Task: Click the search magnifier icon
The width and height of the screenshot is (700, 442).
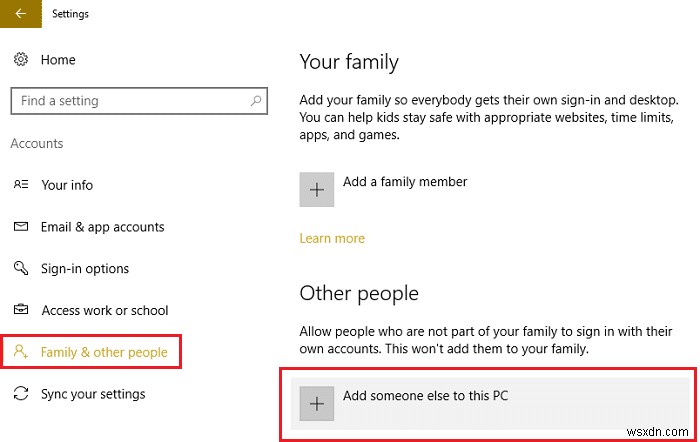Action: (x=257, y=101)
